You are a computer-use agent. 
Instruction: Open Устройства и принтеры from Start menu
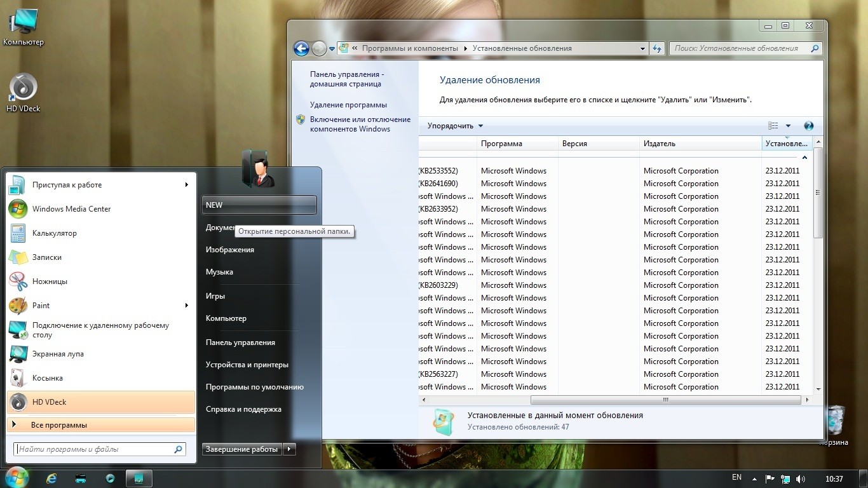[x=259, y=365]
